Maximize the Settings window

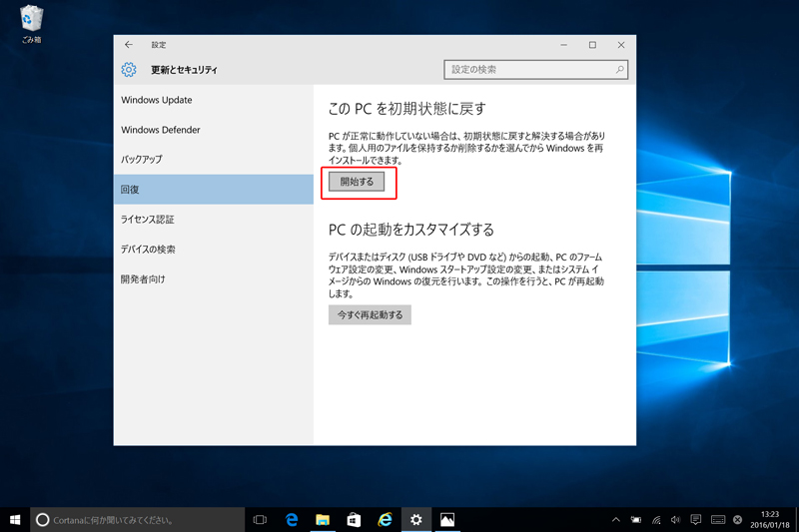point(592,45)
